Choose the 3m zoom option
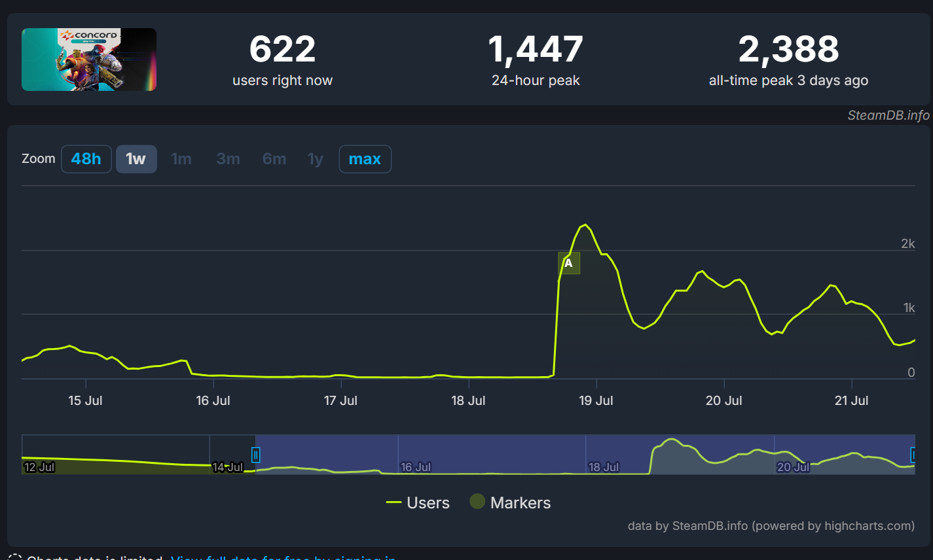Viewport: 933px width, 560px height. 229,159
